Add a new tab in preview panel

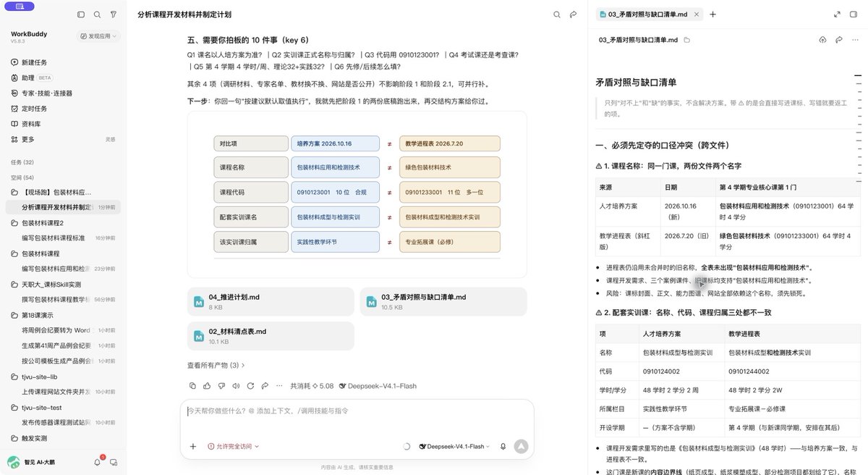click(x=712, y=14)
